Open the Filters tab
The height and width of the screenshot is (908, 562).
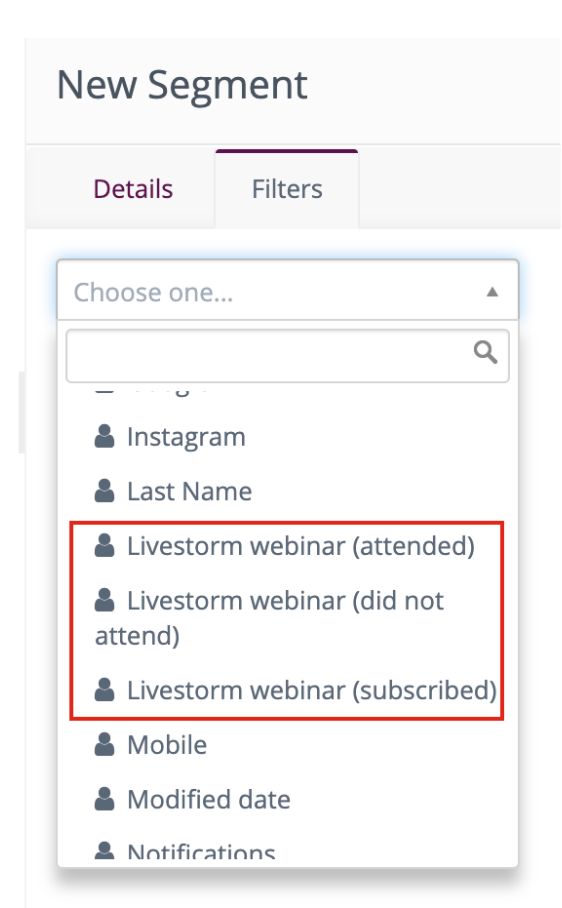tap(287, 189)
